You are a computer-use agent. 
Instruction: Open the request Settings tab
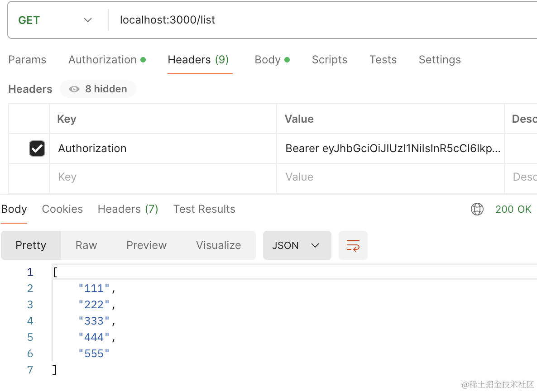(x=439, y=60)
